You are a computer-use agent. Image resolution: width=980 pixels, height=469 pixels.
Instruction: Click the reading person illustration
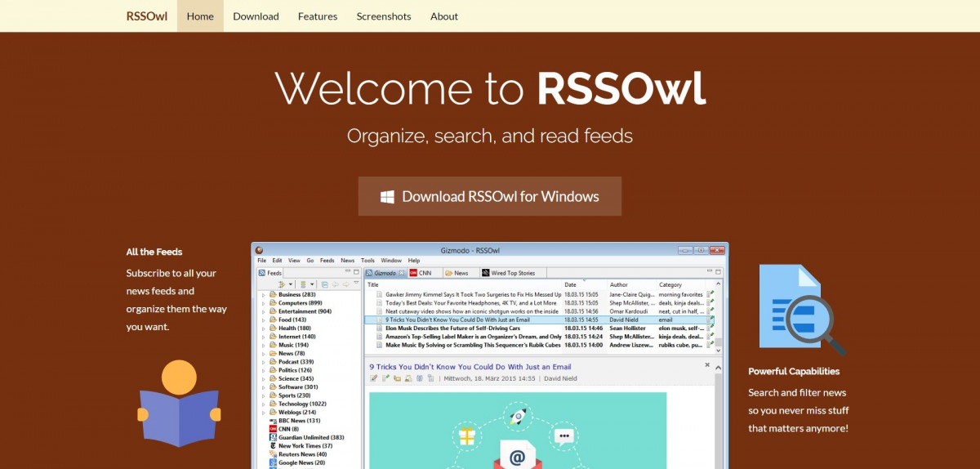pyautogui.click(x=179, y=404)
